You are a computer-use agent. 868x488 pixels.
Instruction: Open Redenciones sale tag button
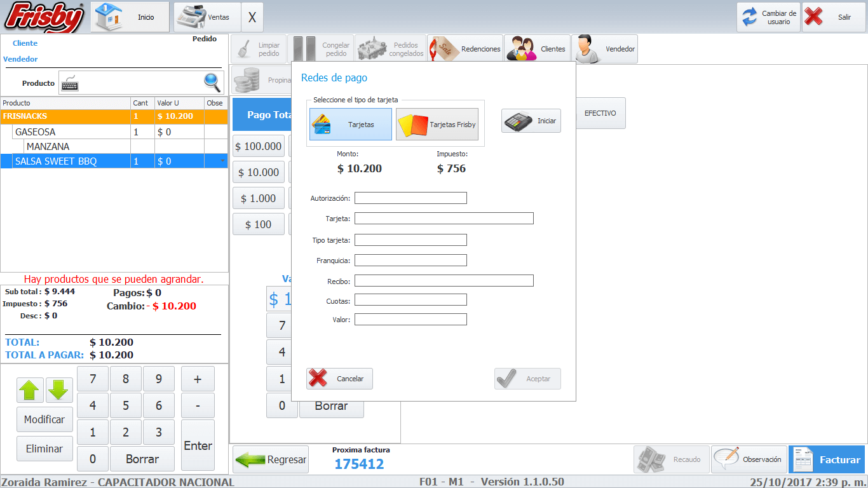point(465,49)
